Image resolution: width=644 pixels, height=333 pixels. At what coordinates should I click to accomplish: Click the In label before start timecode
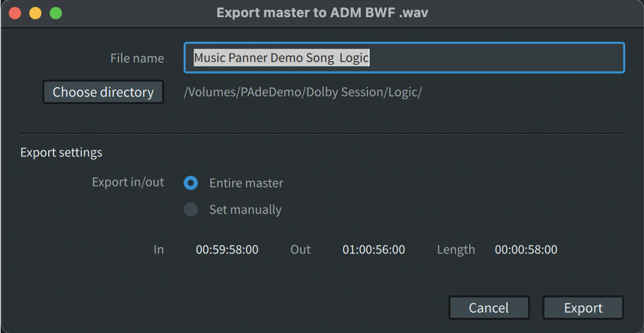158,250
